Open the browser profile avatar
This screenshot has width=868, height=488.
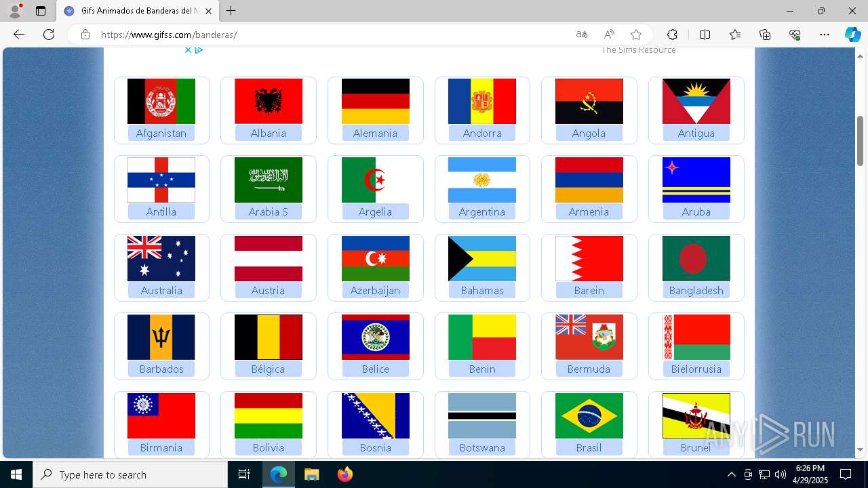pos(15,11)
